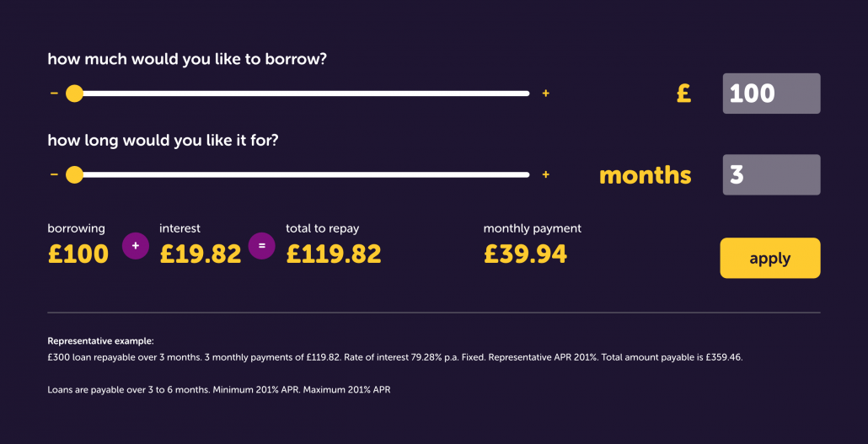The image size is (868, 444).
Task: Select the £19.82 interest figure
Action: (x=201, y=254)
